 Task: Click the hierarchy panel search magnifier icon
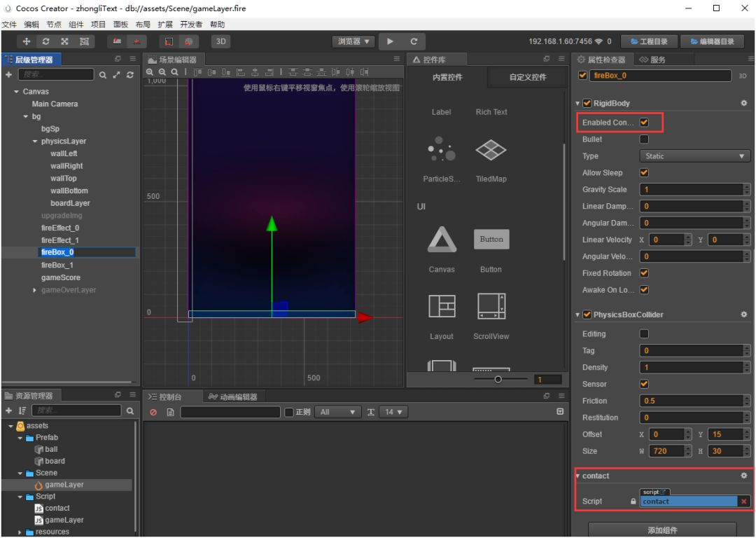coord(103,75)
